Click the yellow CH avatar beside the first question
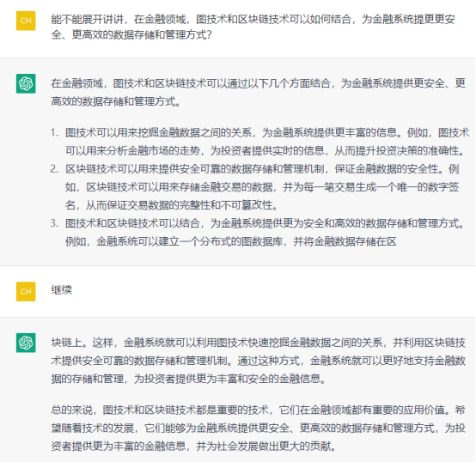The image size is (476, 462). [26, 21]
